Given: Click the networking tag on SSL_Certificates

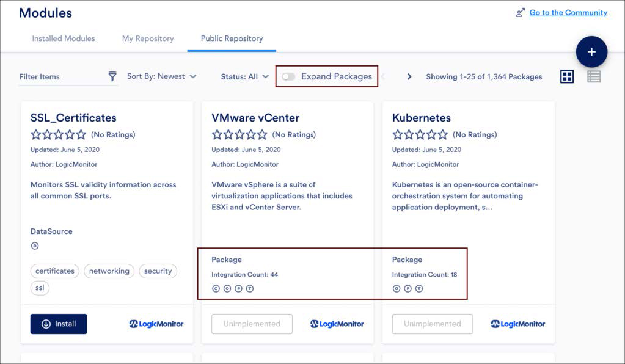Looking at the screenshot, I should pos(109,271).
